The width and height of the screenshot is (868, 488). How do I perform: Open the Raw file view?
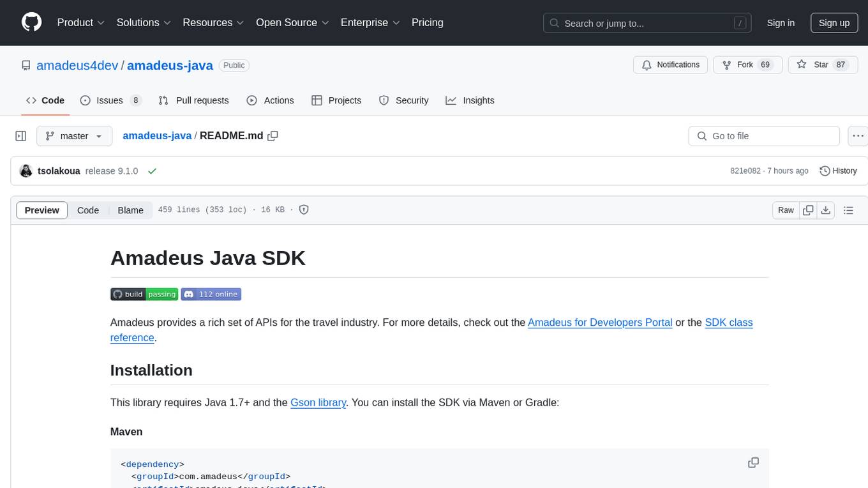[x=786, y=210]
